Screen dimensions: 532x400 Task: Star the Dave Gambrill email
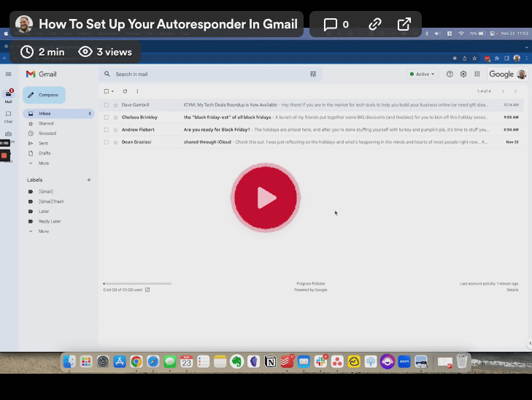[x=116, y=105]
